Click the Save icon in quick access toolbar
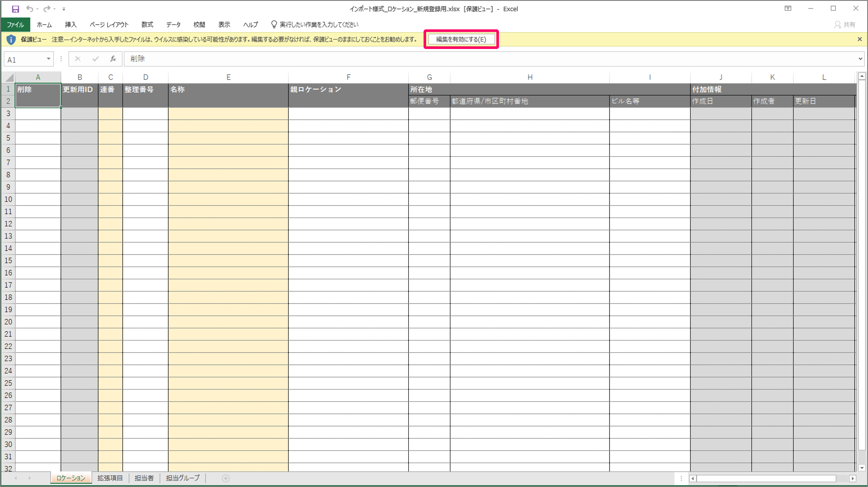Image resolution: width=868 pixels, height=487 pixels. [x=15, y=9]
